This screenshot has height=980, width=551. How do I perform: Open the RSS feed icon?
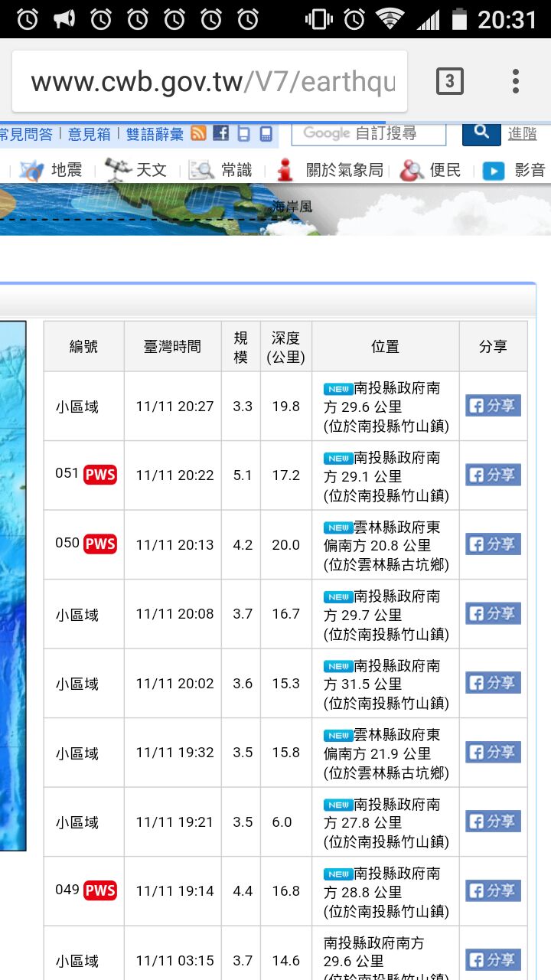point(199,133)
